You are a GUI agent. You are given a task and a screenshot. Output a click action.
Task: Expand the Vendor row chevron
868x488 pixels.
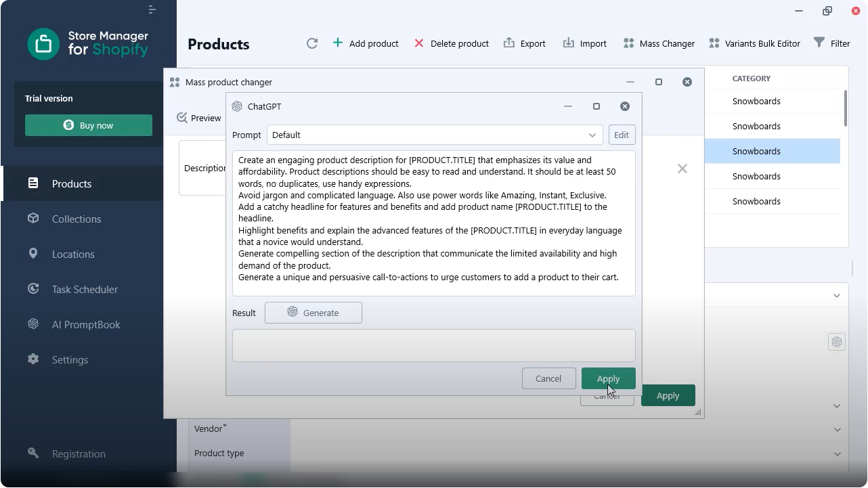point(838,429)
